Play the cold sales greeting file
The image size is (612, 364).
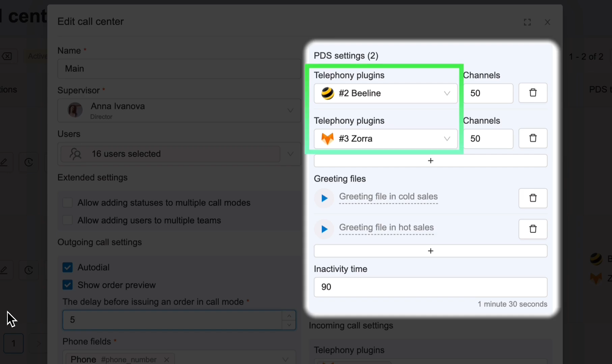(324, 198)
